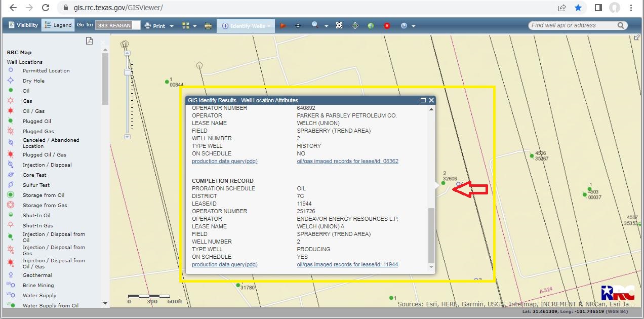
Task: Click the browser share page icon
Action: [562, 8]
